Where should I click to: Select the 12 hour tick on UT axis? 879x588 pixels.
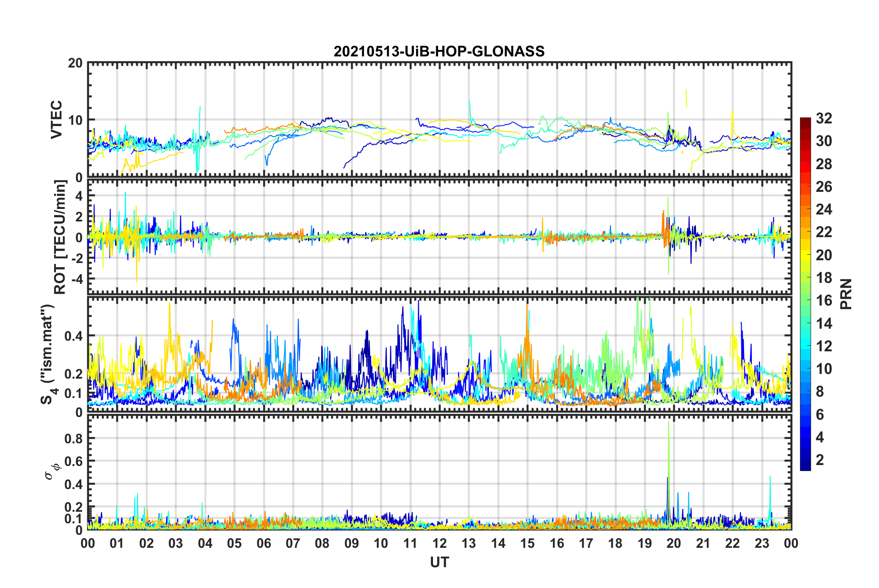tap(439, 543)
